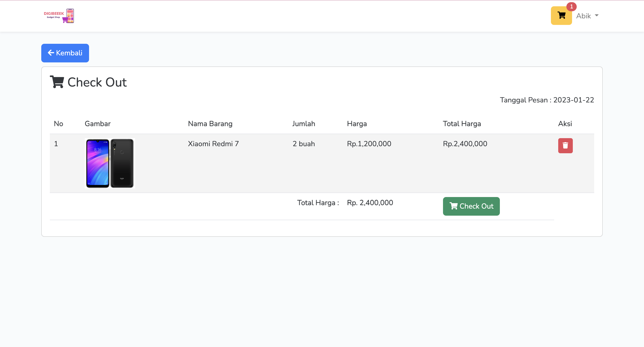Click the 2 buah quantity cell
This screenshot has height=347, width=644.
pos(304,144)
